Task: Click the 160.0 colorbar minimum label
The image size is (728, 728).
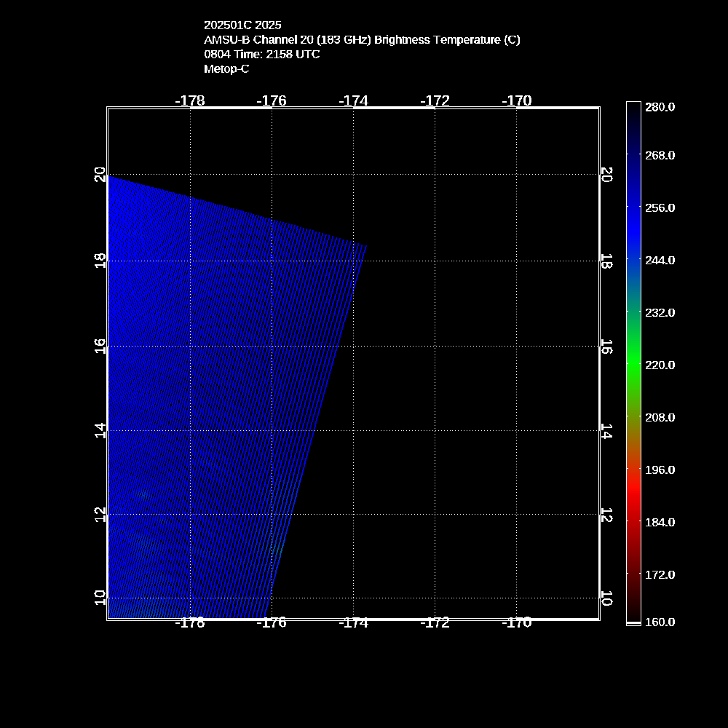Action: point(660,622)
